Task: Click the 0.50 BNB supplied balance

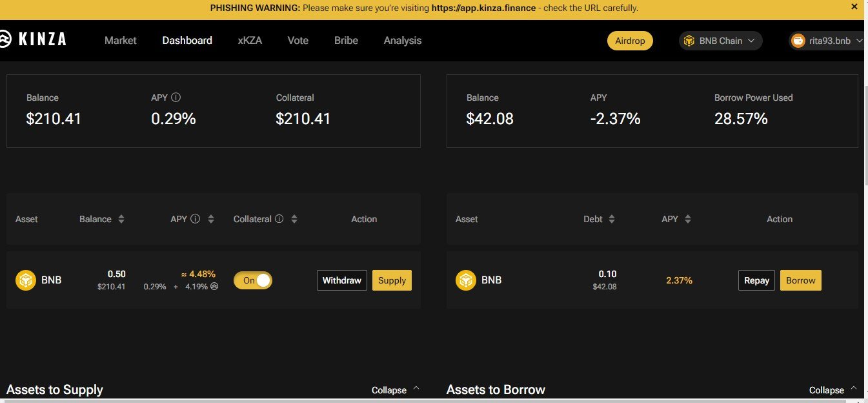Action: [117, 274]
